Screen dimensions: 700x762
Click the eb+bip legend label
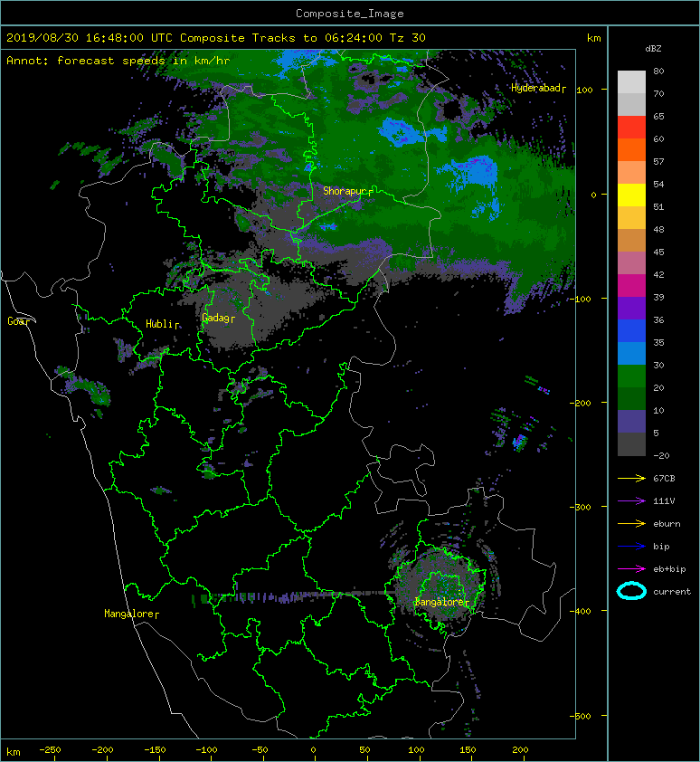click(669, 569)
